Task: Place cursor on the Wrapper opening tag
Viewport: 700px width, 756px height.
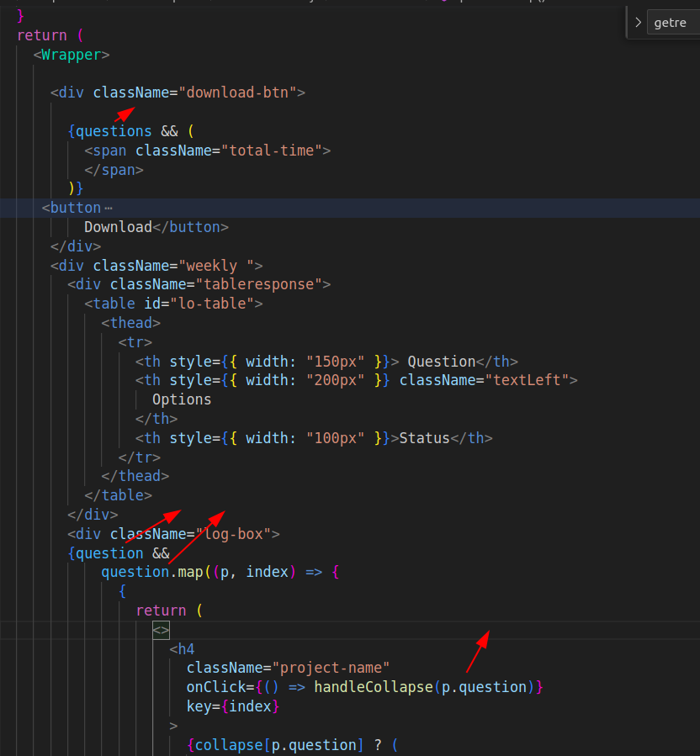Action: click(x=72, y=55)
